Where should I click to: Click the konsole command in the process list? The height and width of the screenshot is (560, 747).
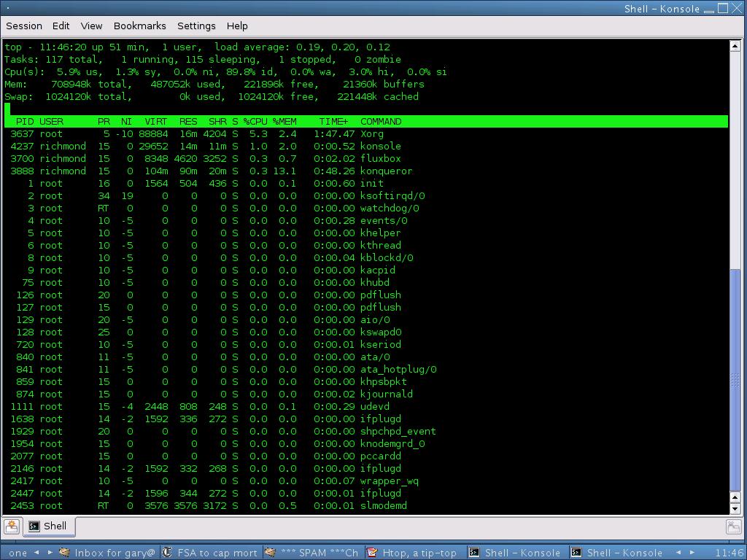(380, 146)
